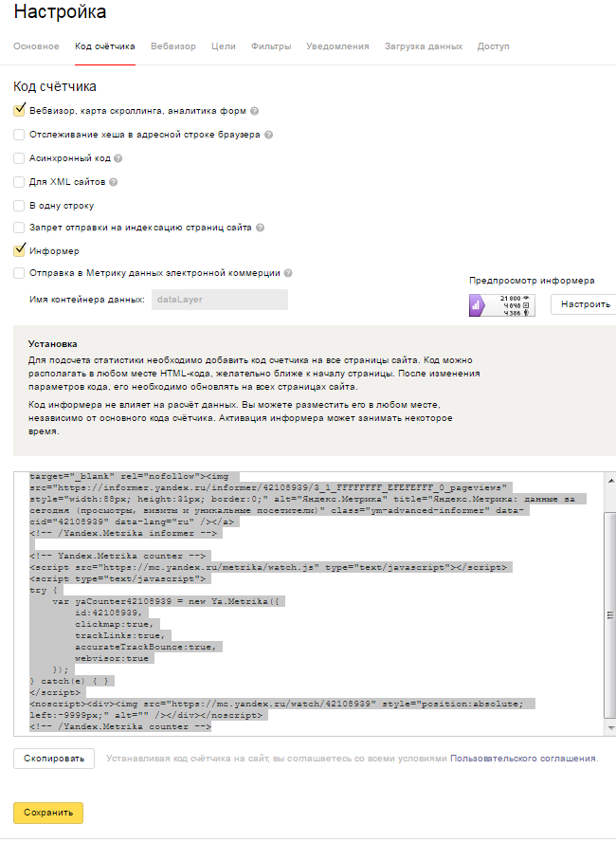This screenshot has height=842, width=616.
Task: Uncheck Вебвизор, карта скроллинга, аналитика форм
Action: pos(19,110)
